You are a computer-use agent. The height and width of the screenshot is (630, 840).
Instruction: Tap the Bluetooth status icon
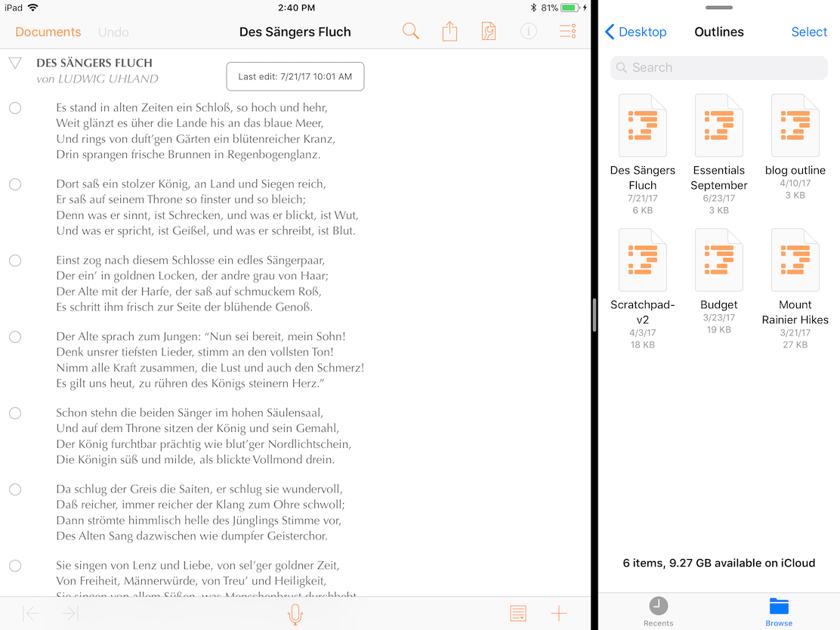533,8
